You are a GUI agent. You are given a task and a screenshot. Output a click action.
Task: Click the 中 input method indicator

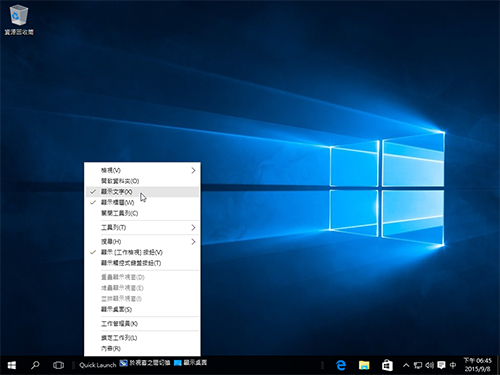[x=453, y=365]
